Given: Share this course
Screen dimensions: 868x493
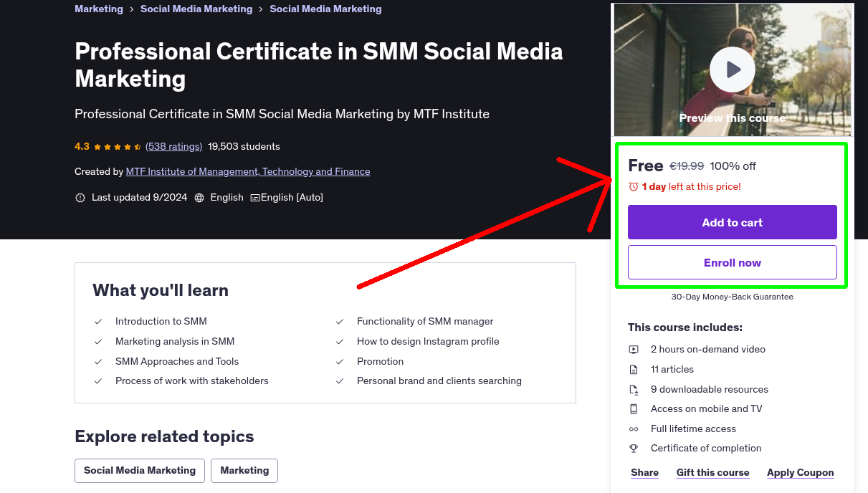Looking at the screenshot, I should (645, 472).
